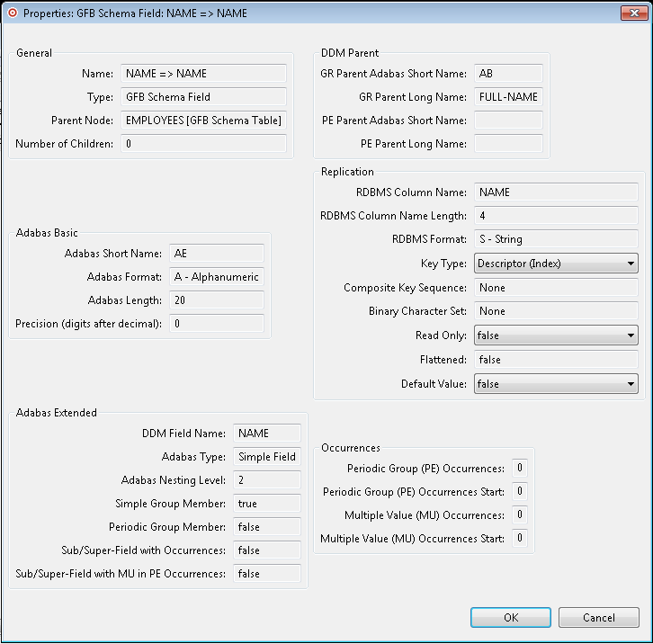Click the app icon in title bar
The width and height of the screenshot is (653, 644).
12,13
